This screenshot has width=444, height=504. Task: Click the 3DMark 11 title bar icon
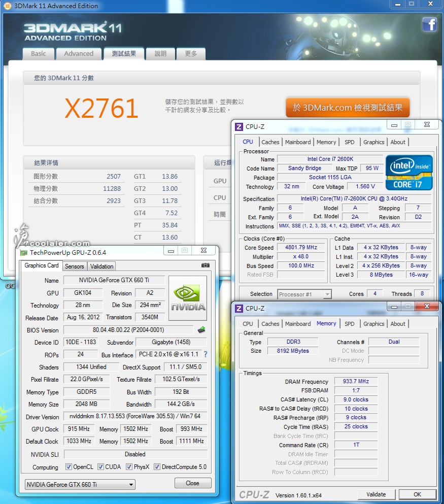[x=7, y=6]
